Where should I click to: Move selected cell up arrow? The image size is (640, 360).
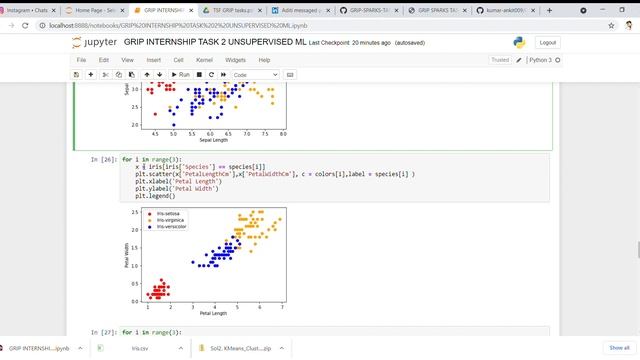147,75
